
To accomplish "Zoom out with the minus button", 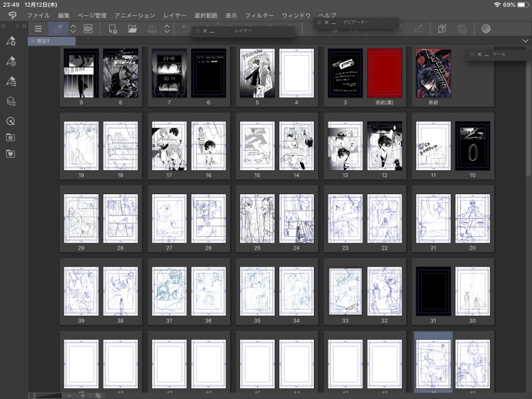I will 70,396.
